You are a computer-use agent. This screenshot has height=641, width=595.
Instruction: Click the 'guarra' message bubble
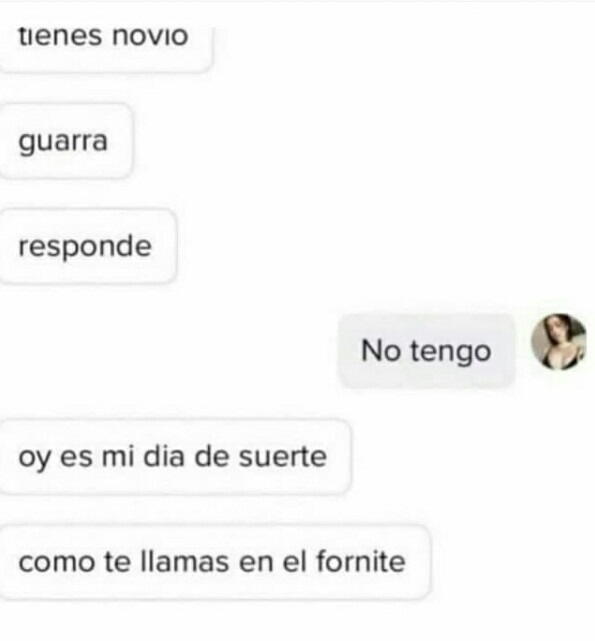[66, 141]
